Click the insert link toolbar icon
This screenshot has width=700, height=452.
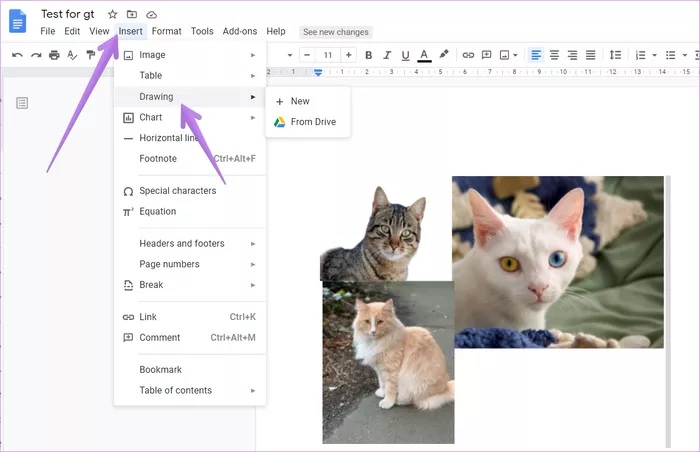pos(468,55)
